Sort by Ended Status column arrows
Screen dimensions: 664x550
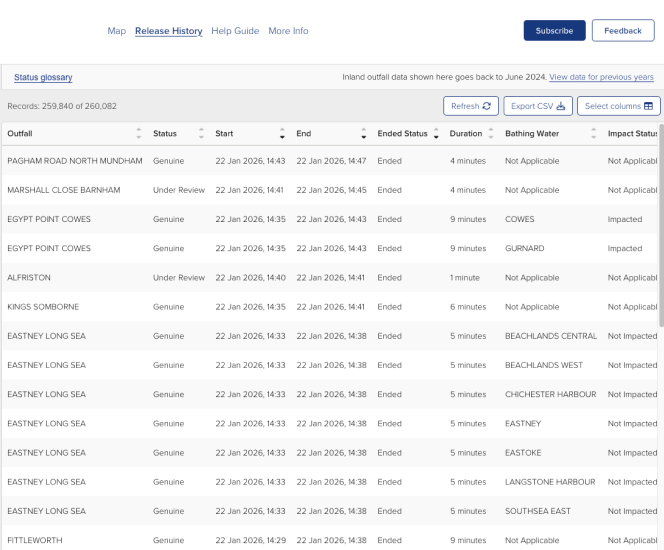tap(436, 133)
